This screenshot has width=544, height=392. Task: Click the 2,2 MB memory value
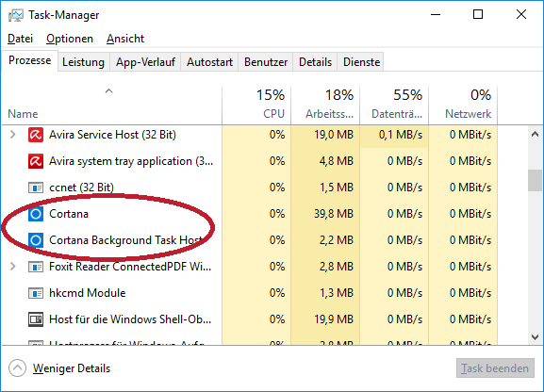[337, 240]
